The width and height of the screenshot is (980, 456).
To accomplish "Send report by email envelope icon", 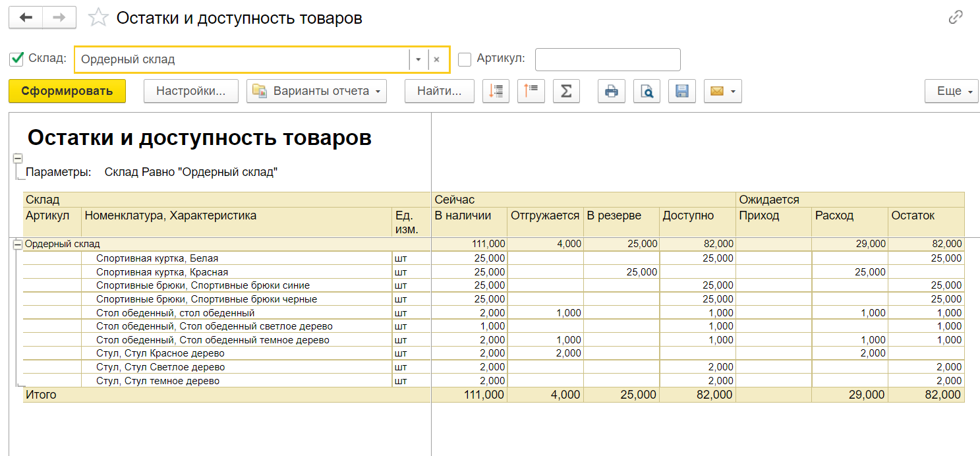I will point(722,91).
